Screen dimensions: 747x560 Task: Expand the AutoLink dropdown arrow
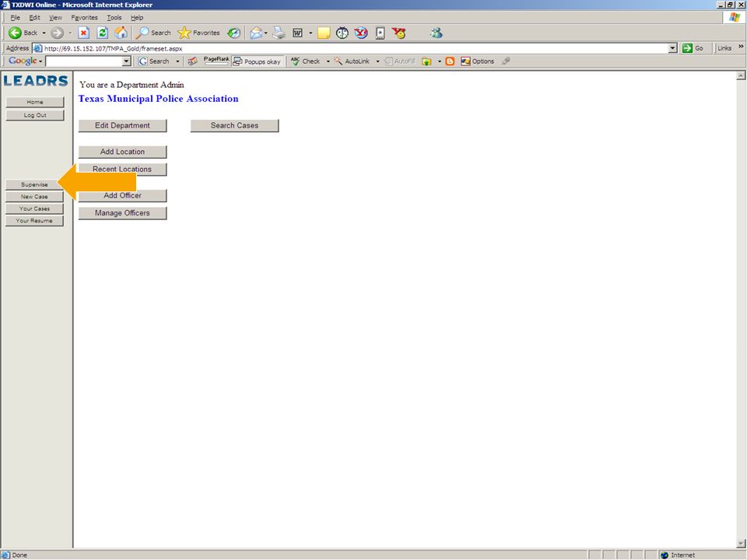377,61
